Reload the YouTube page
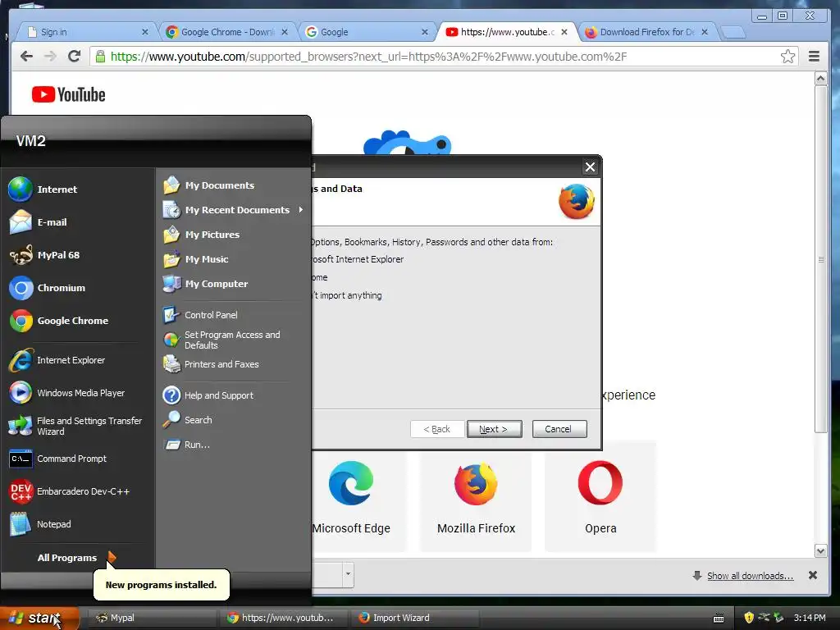Viewport: 840px width, 630px height. click(x=75, y=57)
